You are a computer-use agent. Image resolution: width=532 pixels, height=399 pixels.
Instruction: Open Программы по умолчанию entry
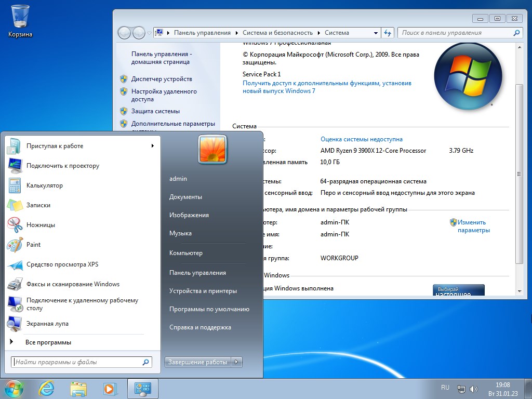coord(209,309)
